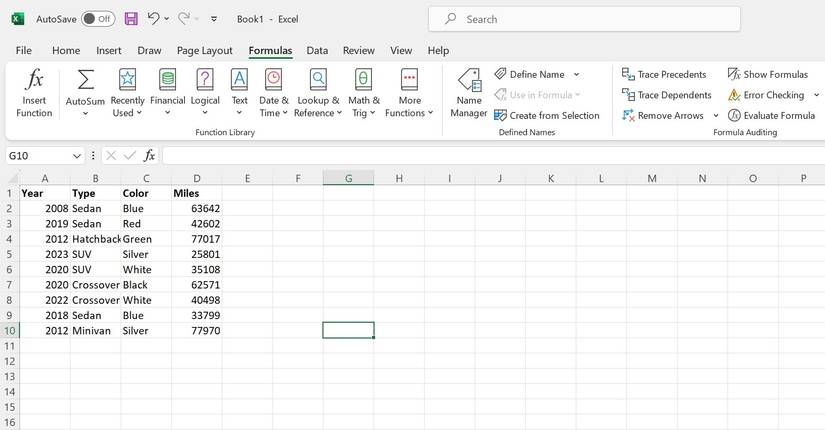Viewport: 825px width, 430px height.
Task: Click the formula bar Cancel X icon
Action: tap(111, 155)
